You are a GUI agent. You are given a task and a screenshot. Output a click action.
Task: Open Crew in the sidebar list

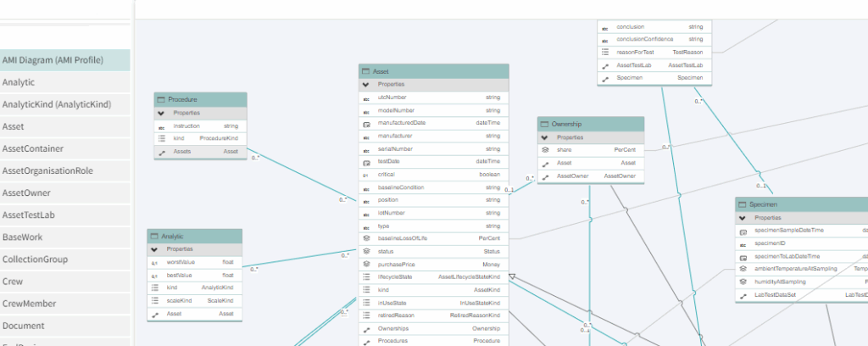pos(64,282)
